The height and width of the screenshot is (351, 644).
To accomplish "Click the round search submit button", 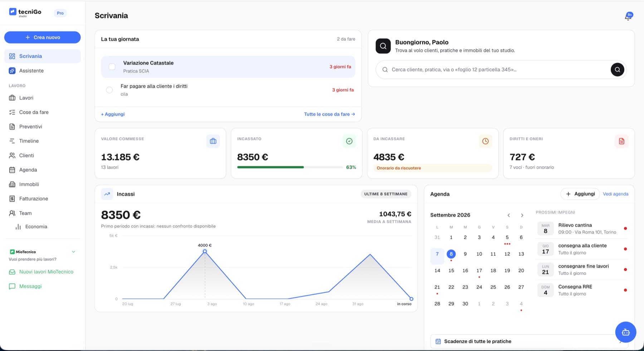I will pos(617,69).
